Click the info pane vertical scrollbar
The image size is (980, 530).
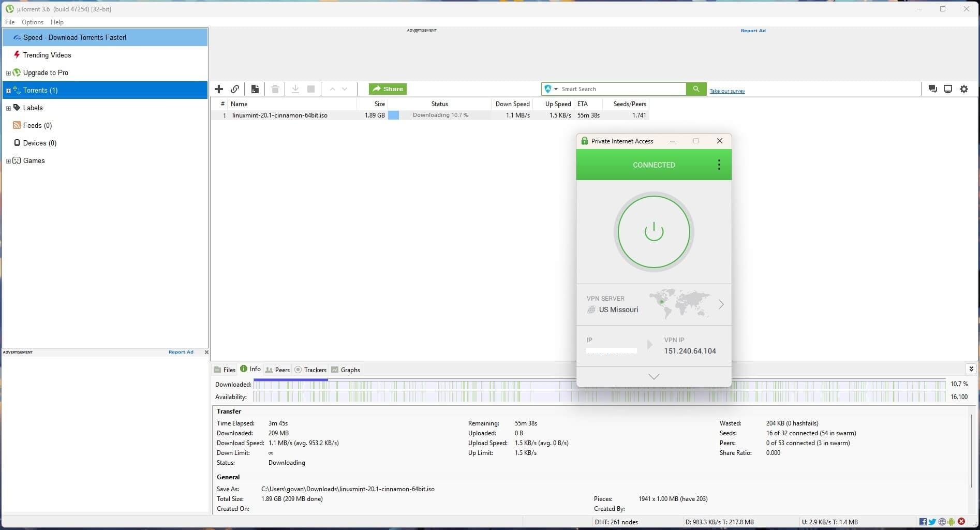971,450
